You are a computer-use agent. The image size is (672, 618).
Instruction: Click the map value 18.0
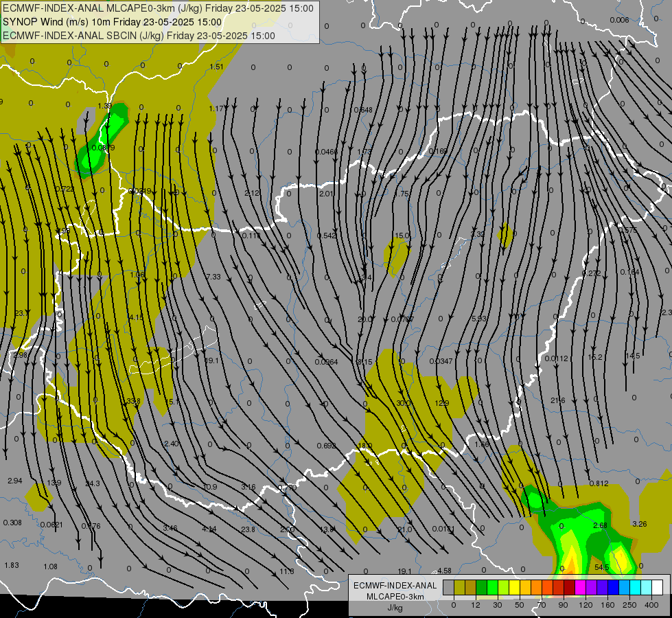(x=365, y=446)
